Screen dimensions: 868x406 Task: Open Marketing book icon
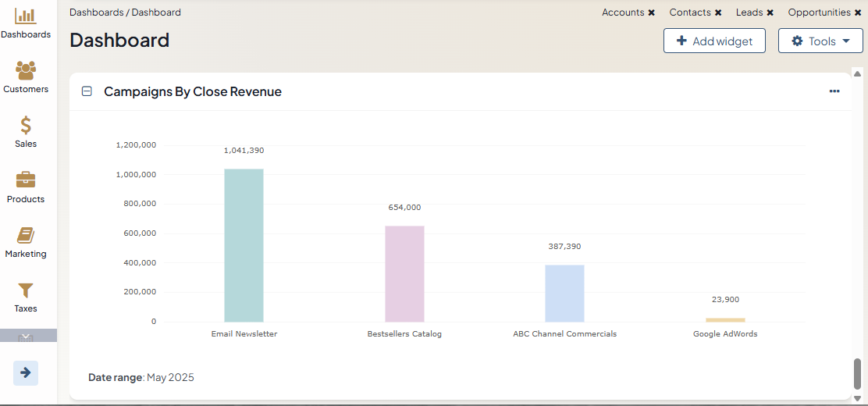coord(26,235)
